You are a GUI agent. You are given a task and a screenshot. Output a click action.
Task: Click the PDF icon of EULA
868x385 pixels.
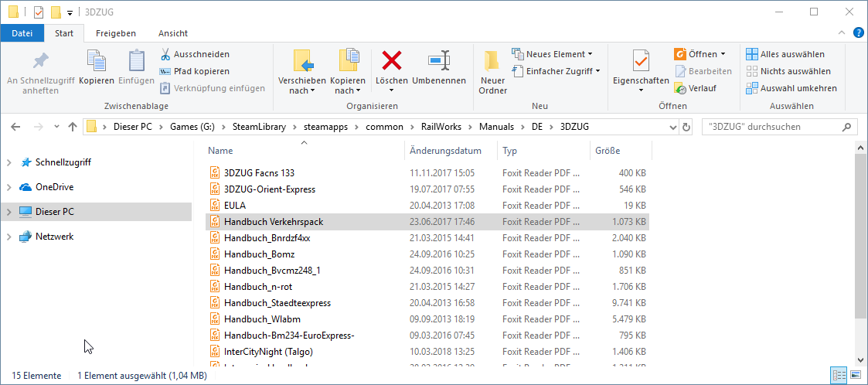point(216,206)
